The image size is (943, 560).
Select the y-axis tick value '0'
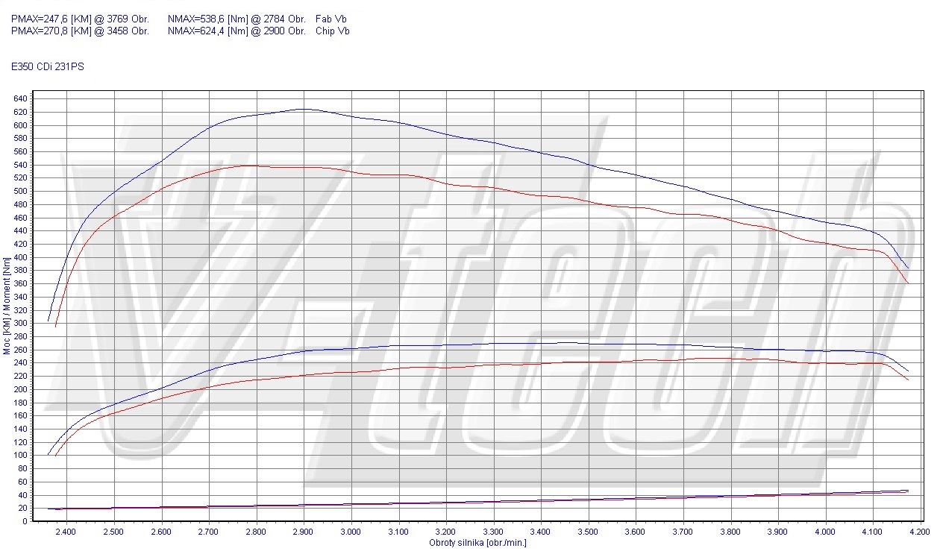pos(25,521)
